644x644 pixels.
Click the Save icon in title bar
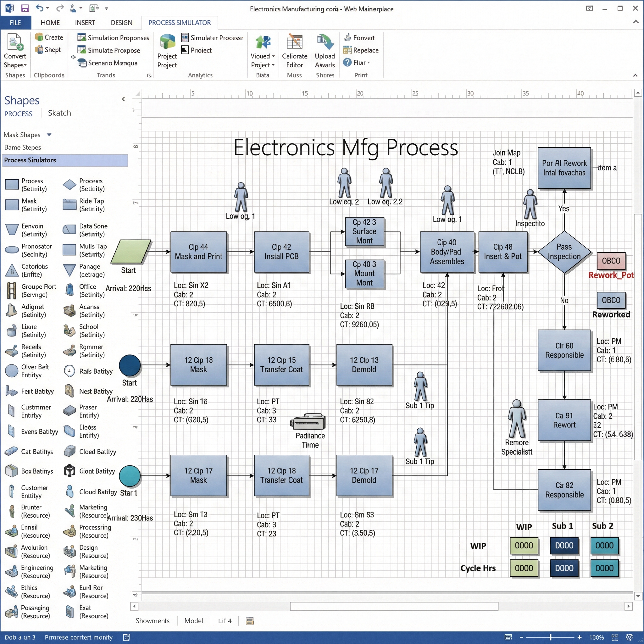(x=25, y=8)
